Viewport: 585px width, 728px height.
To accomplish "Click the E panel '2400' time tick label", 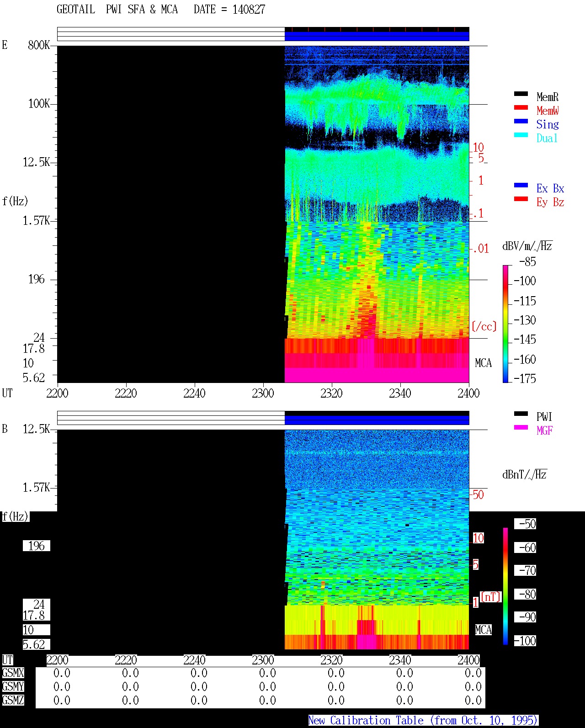I will click(x=468, y=393).
